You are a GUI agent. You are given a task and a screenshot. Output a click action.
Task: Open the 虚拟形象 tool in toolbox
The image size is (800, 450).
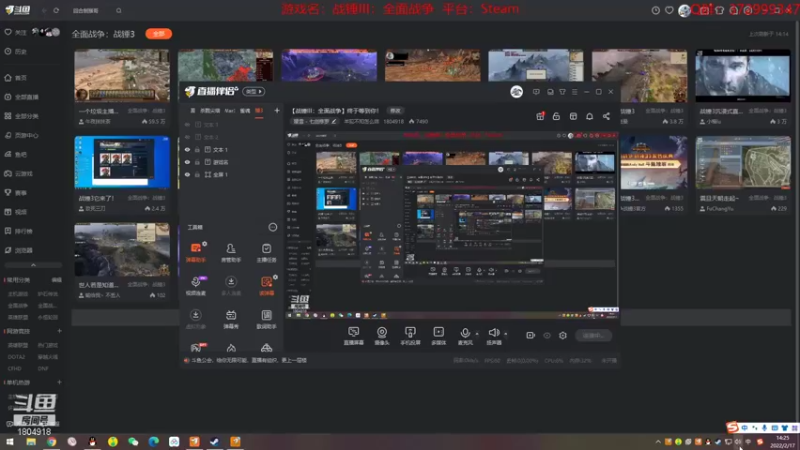point(195,319)
